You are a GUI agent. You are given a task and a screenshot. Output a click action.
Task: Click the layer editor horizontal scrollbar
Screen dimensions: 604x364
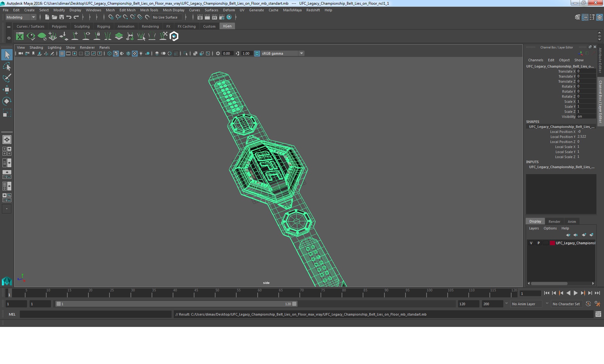coord(549,283)
